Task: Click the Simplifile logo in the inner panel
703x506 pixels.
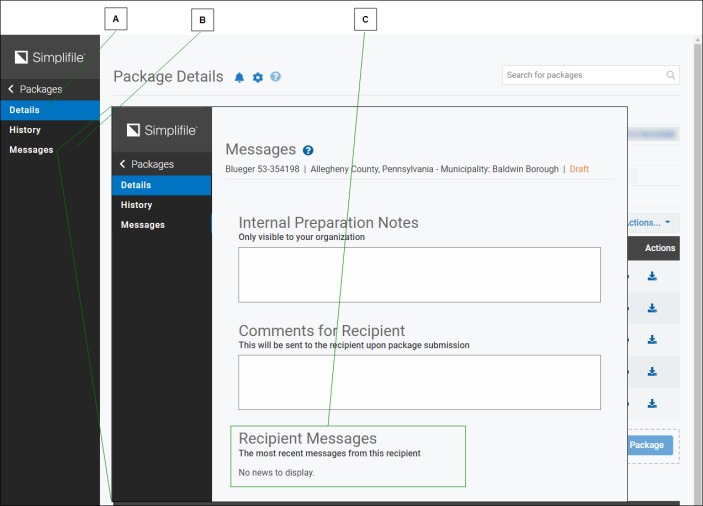Action: 161,131
